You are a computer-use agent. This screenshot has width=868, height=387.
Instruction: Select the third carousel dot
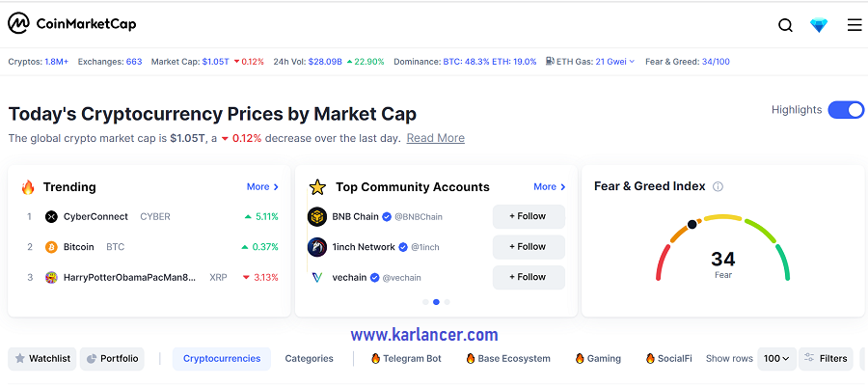pos(448,302)
